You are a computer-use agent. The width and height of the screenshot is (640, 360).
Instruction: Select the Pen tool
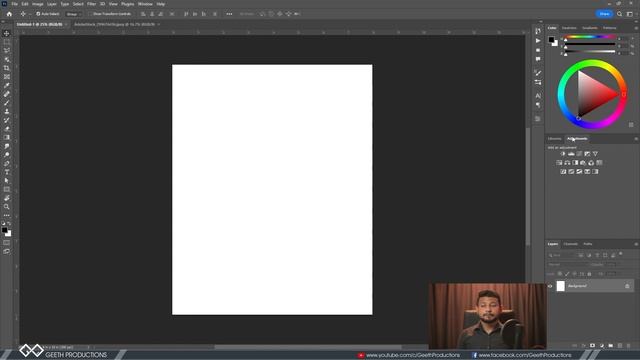click(x=7, y=163)
